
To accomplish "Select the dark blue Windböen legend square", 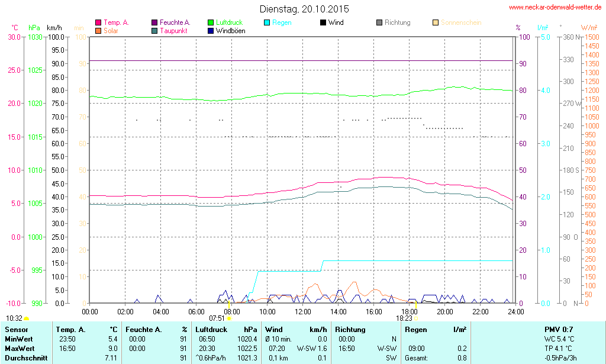I will [x=211, y=31].
